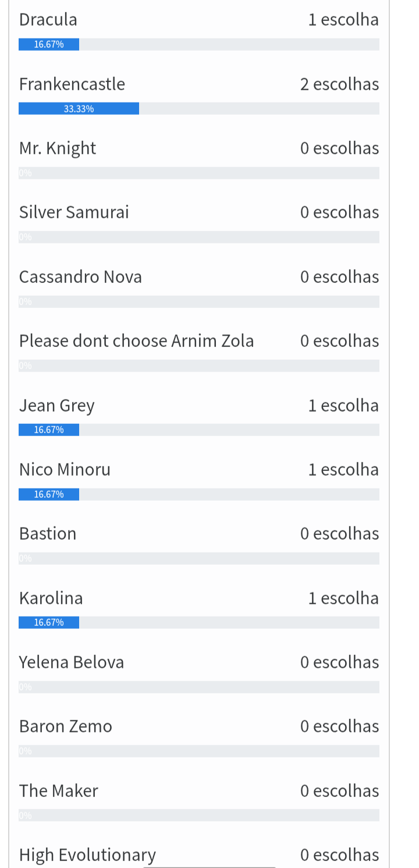Select the Silver Samurai poll entry
Viewport: 419px width, 868px height.
[74, 212]
